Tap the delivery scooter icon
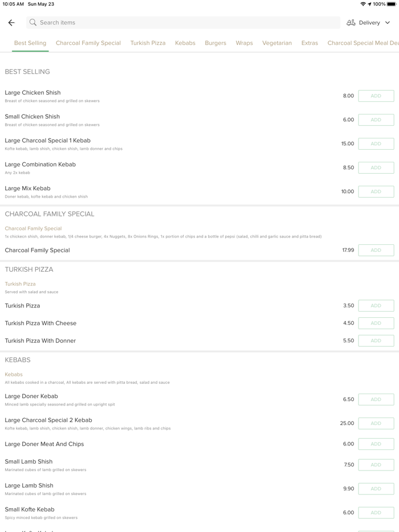Image resolution: width=399 pixels, height=532 pixels. (351, 23)
